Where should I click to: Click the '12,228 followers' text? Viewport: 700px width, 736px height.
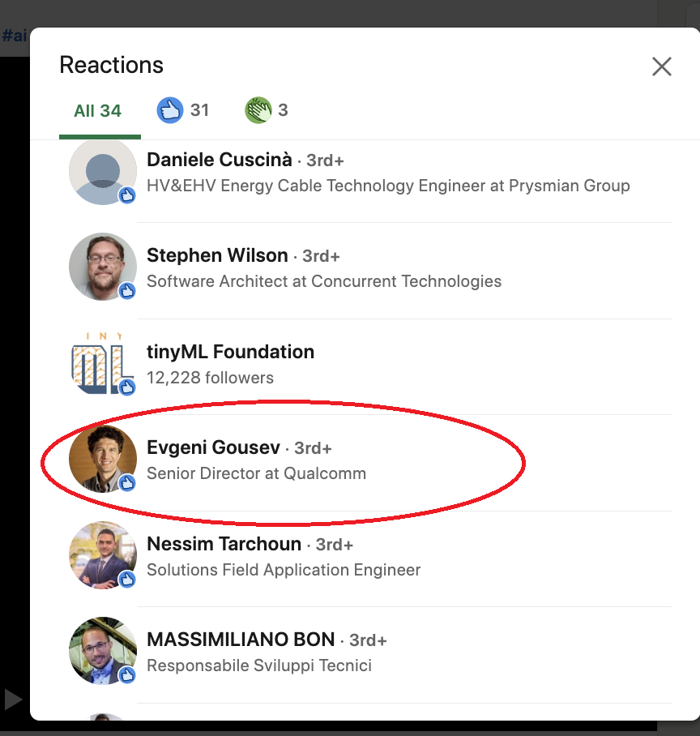click(x=210, y=378)
